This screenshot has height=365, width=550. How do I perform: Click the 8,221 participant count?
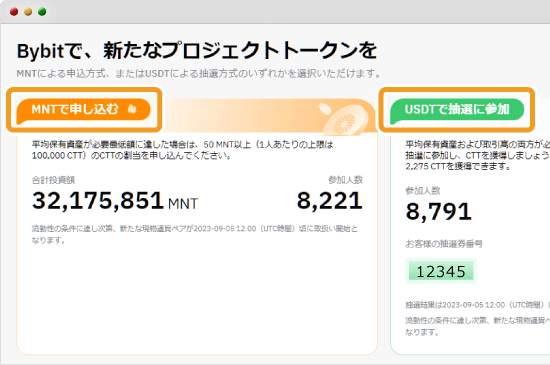pyautogui.click(x=330, y=201)
